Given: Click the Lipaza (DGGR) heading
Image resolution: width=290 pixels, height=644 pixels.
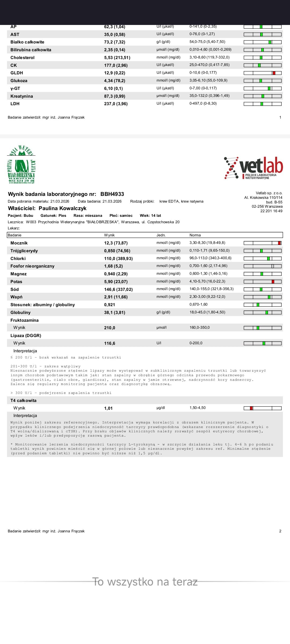Looking at the screenshot, I should click(x=26, y=335).
